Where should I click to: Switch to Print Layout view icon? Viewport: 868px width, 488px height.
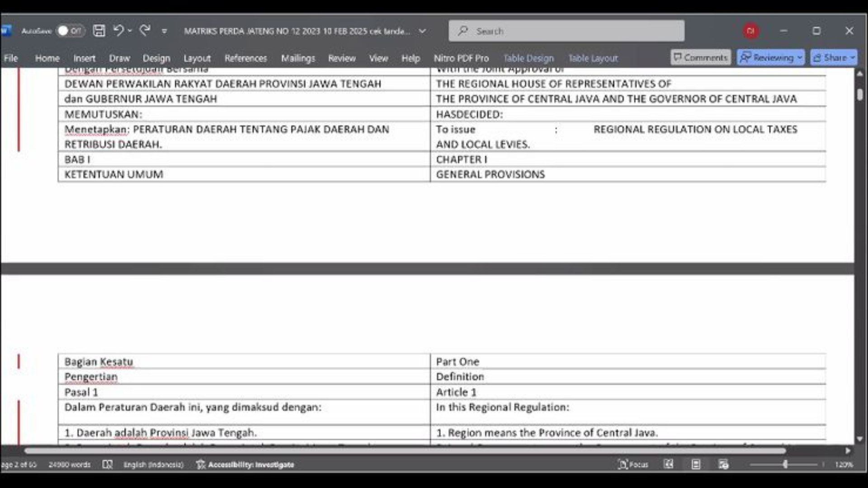pyautogui.click(x=696, y=465)
